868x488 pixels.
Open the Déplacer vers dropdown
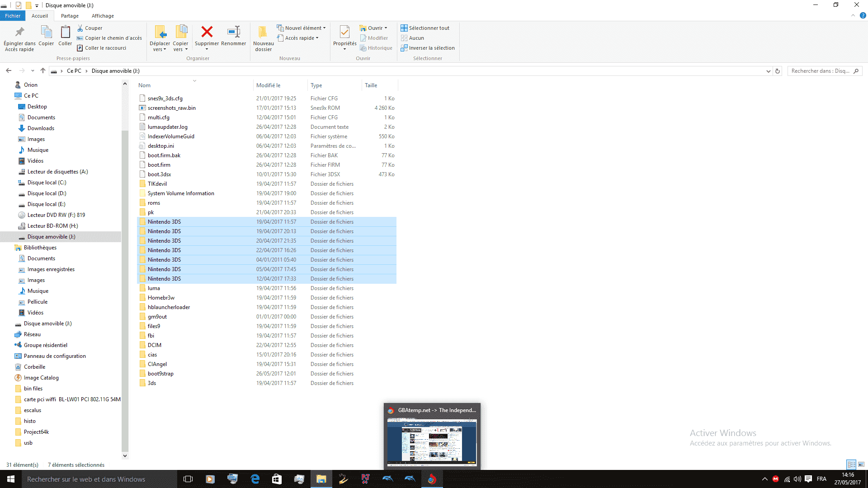(x=160, y=38)
